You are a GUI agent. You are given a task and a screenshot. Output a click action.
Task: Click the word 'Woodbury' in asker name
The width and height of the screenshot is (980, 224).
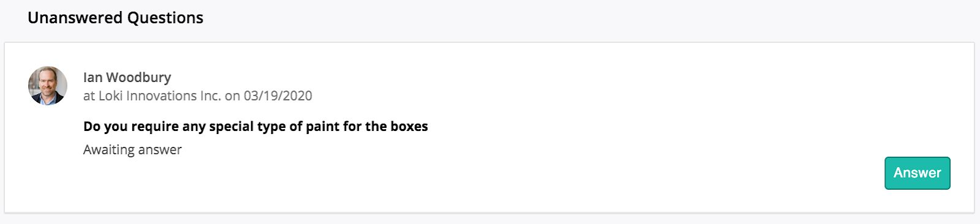[x=138, y=77]
